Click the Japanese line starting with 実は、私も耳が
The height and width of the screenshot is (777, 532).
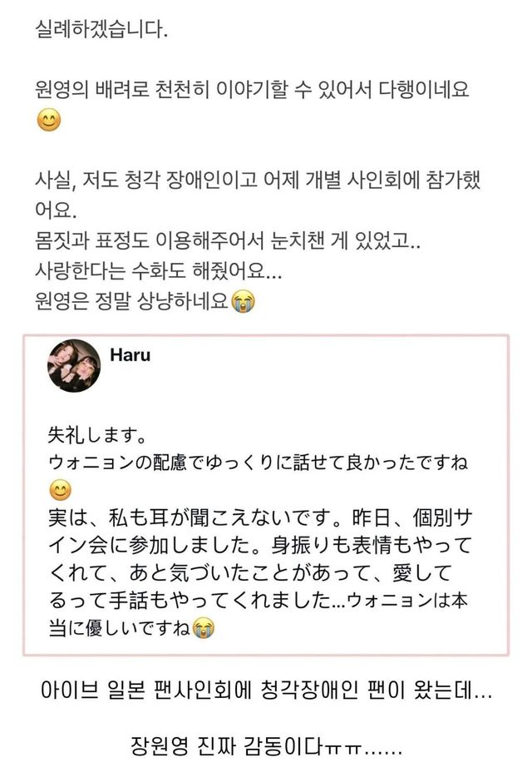[x=270, y=516]
